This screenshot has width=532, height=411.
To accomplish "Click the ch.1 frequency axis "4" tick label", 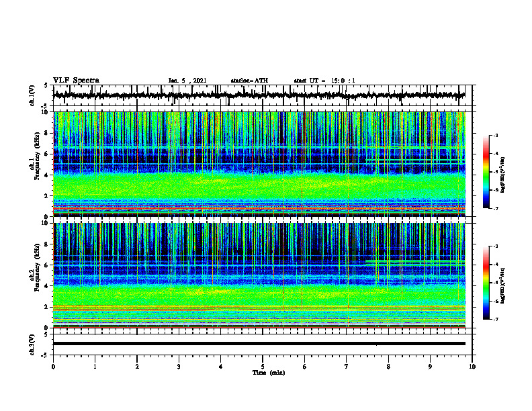I will click(47, 175).
